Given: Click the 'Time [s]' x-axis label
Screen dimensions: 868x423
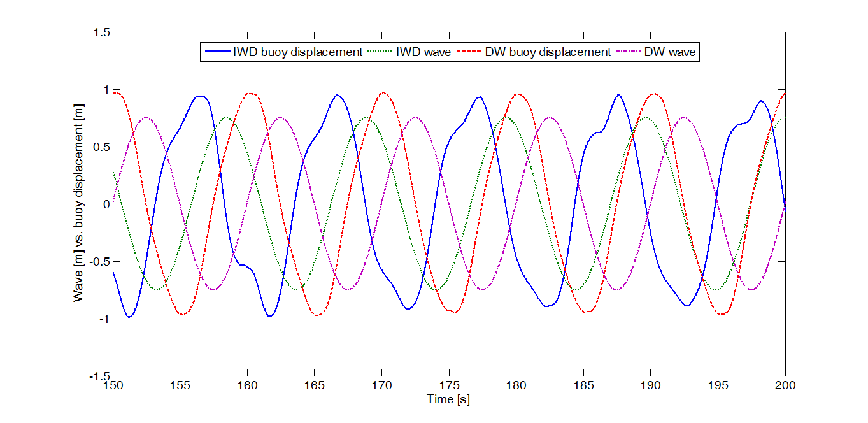Looking at the screenshot, I should click(x=448, y=400).
